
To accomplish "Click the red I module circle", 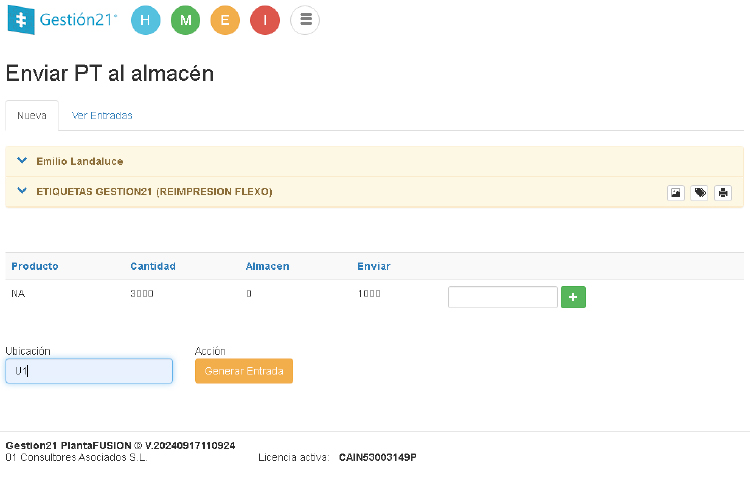I will (265, 20).
